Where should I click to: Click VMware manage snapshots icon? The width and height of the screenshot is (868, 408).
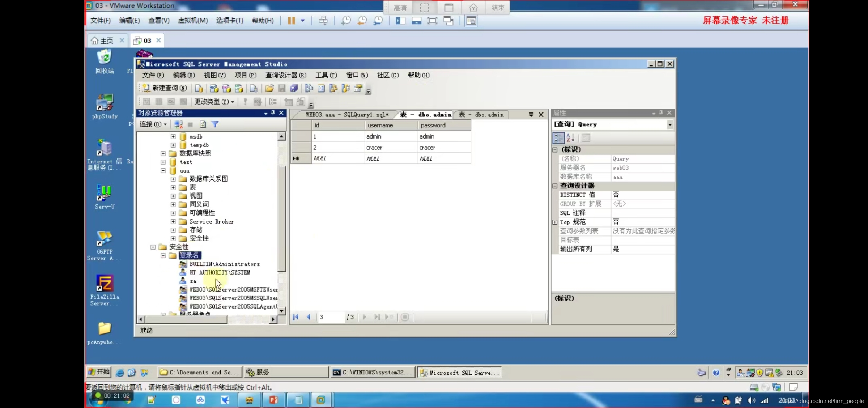(378, 21)
